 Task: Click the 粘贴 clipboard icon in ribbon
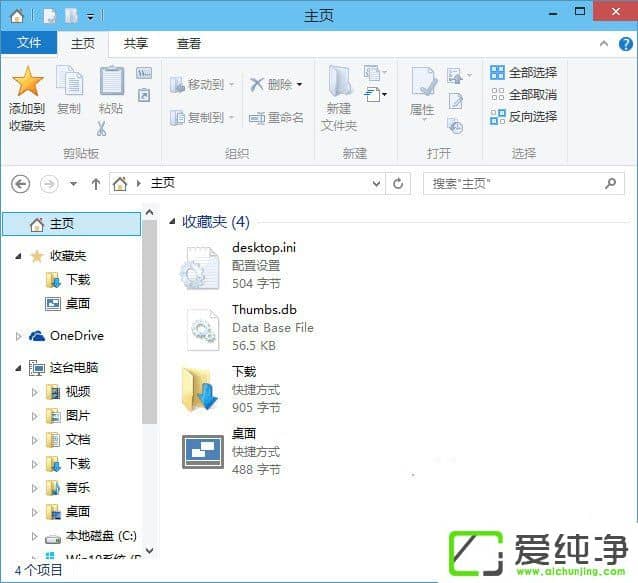point(111,82)
